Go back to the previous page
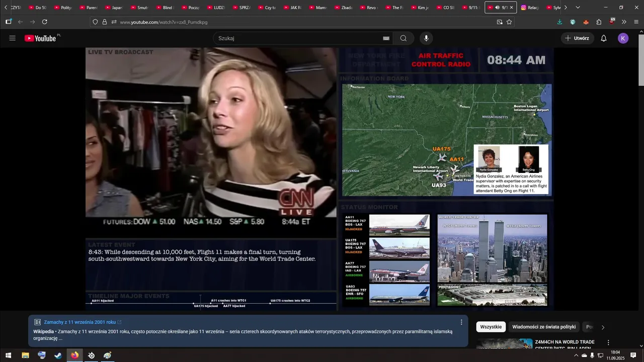This screenshot has width=644, height=362. pyautogui.click(x=21, y=22)
